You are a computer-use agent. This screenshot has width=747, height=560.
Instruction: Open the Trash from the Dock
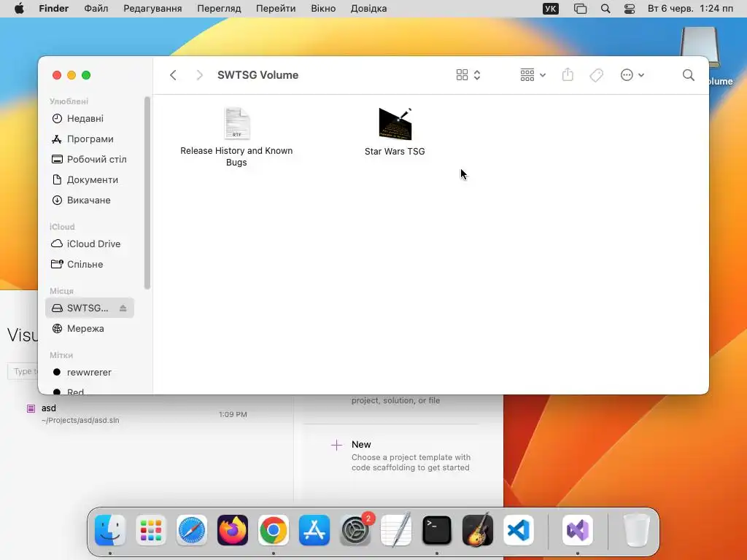(636, 530)
